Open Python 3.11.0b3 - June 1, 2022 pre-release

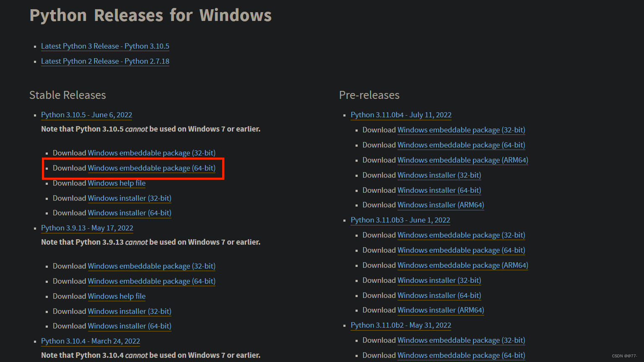point(400,220)
